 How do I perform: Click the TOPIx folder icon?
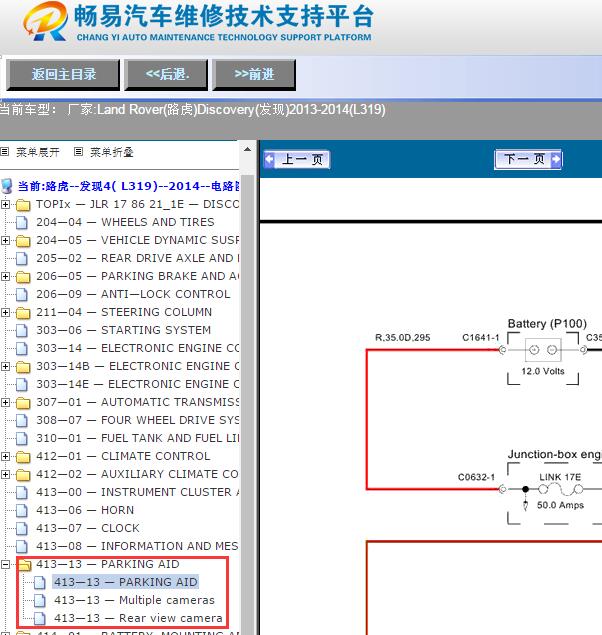click(23, 205)
